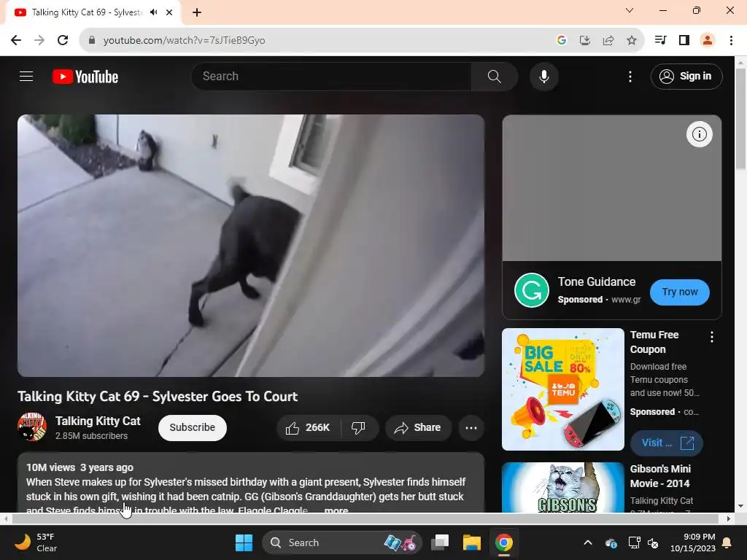Select the Talking Kitty Cat 69 tab
Image resolution: width=747 pixels, height=560 pixels.
point(93,12)
